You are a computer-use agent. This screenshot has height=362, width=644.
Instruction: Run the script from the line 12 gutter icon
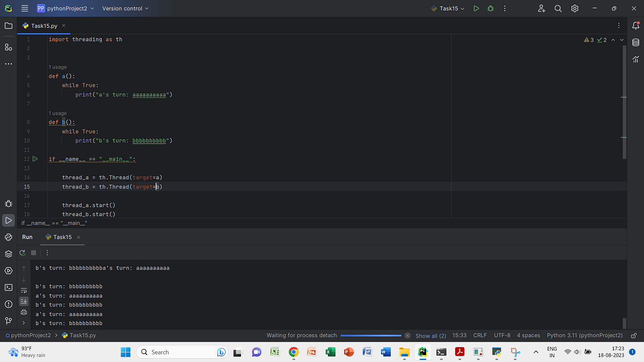(35, 159)
